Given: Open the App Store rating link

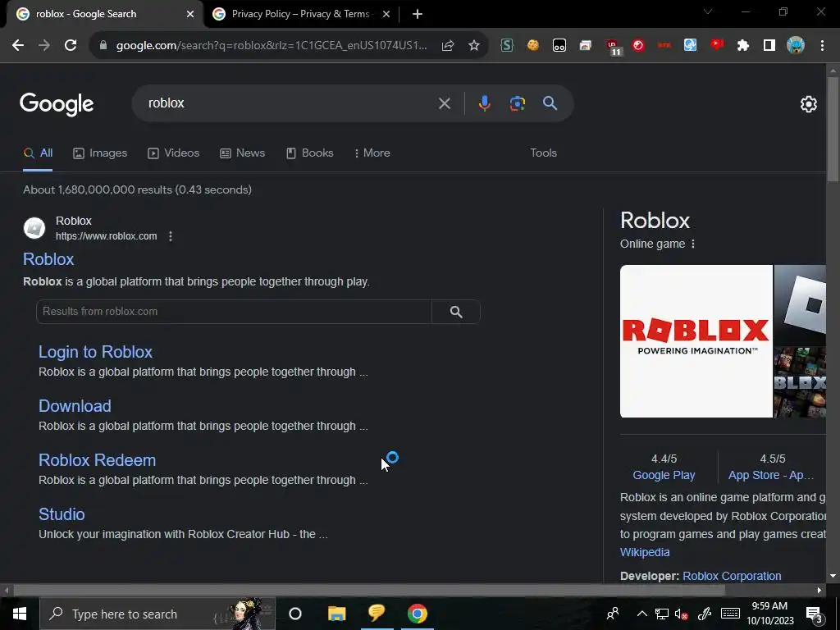Looking at the screenshot, I should point(771,475).
